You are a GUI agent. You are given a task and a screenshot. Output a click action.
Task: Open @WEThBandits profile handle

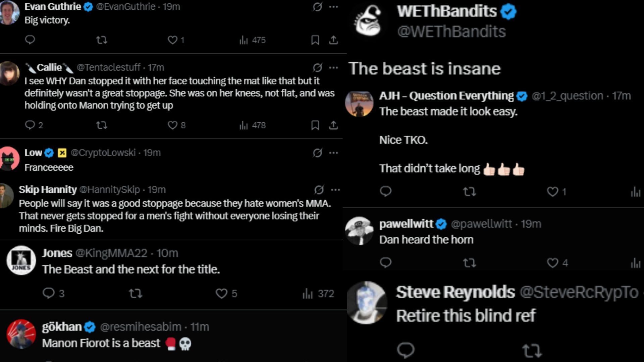point(451,32)
